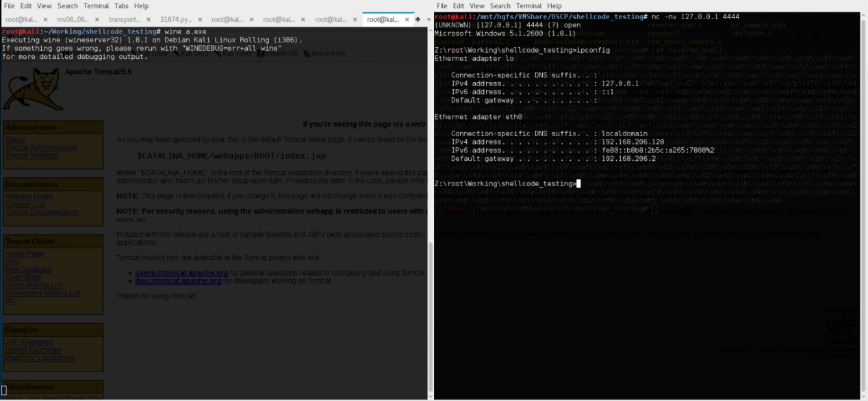Open Search menu in right terminal
The image size is (868, 401).
click(x=500, y=5)
